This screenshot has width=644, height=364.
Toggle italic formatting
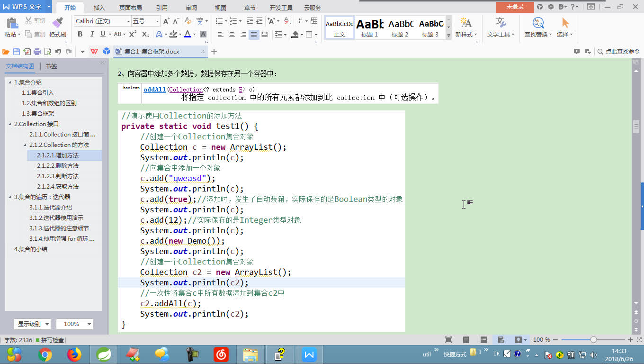point(91,34)
